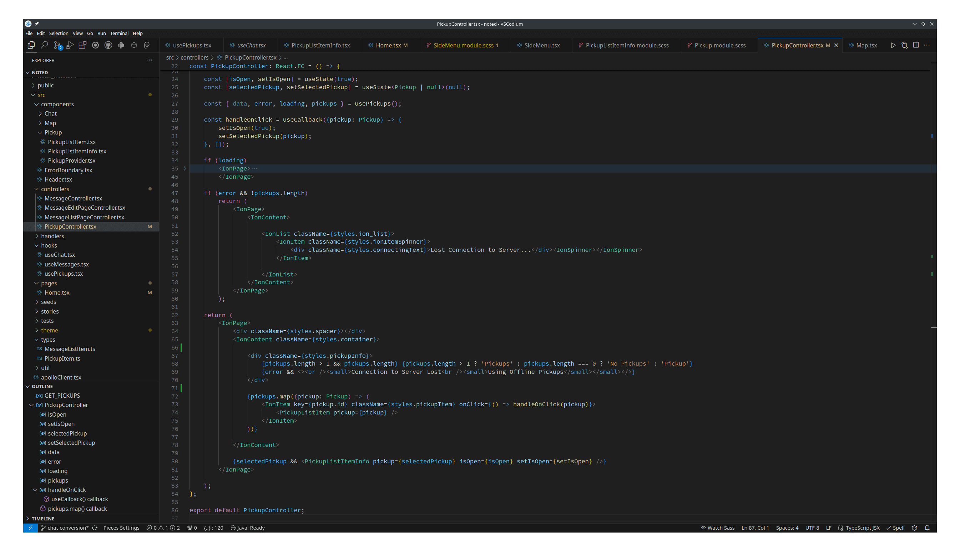This screenshot has width=960, height=560.
Task: Toggle the notifications bell in the status bar
Action: (x=927, y=528)
